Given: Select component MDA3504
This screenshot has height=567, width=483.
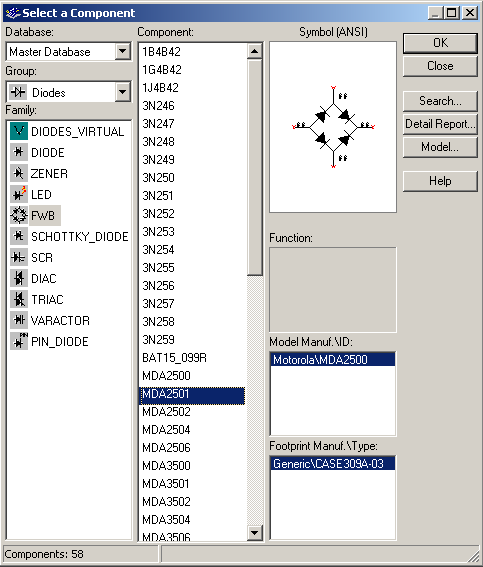Looking at the screenshot, I should pyautogui.click(x=166, y=520).
